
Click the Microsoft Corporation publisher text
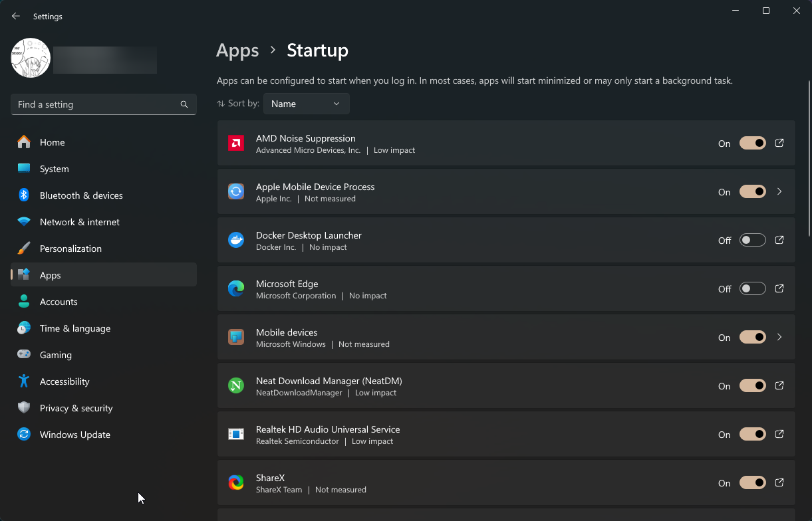point(296,296)
